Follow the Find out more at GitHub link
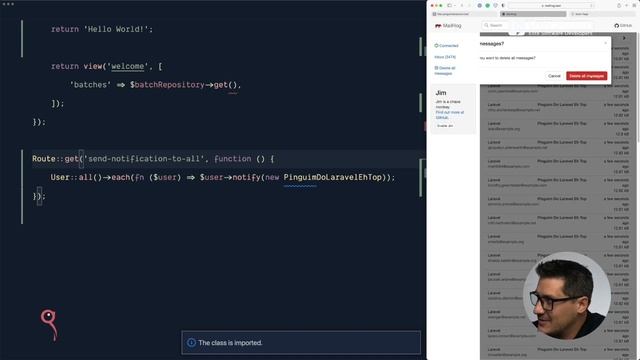 click(449, 115)
